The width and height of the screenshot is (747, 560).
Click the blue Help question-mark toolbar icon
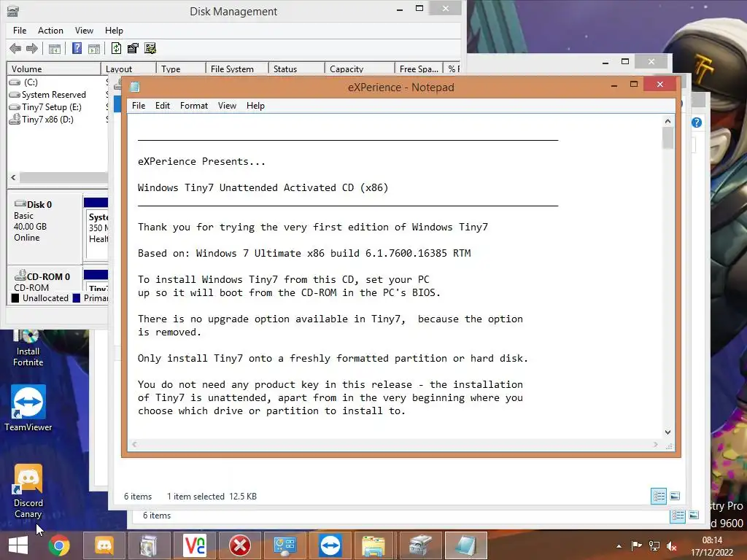click(77, 48)
